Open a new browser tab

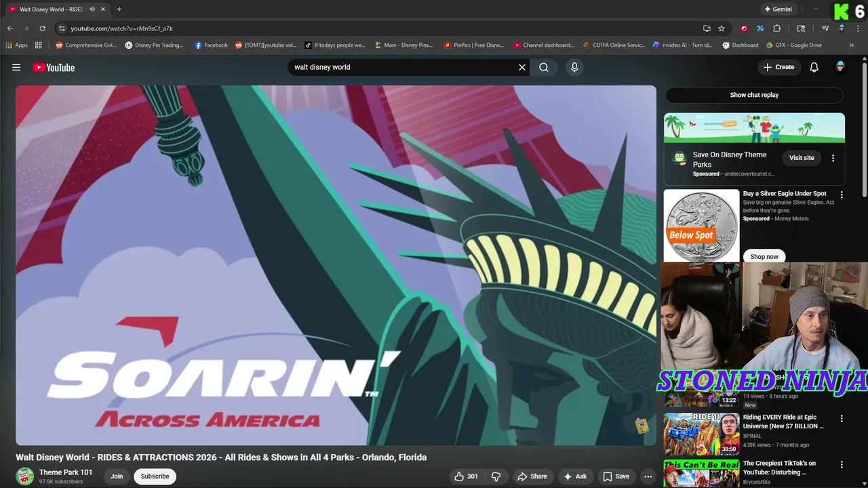click(119, 9)
